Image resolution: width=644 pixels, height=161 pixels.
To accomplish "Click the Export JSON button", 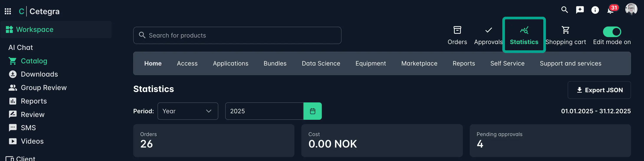I will 599,90.
